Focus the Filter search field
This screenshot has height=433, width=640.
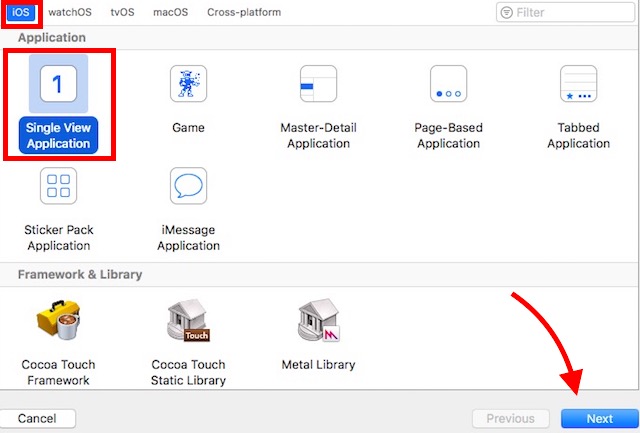(x=565, y=13)
